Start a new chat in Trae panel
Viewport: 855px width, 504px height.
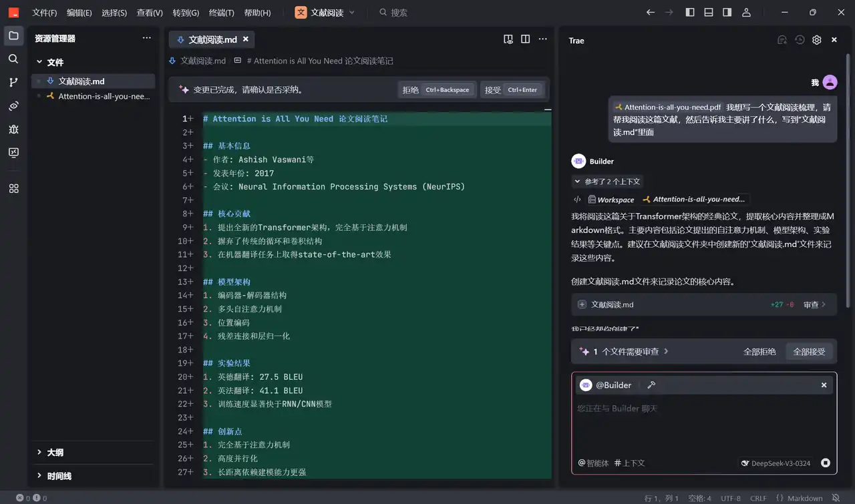(x=782, y=40)
